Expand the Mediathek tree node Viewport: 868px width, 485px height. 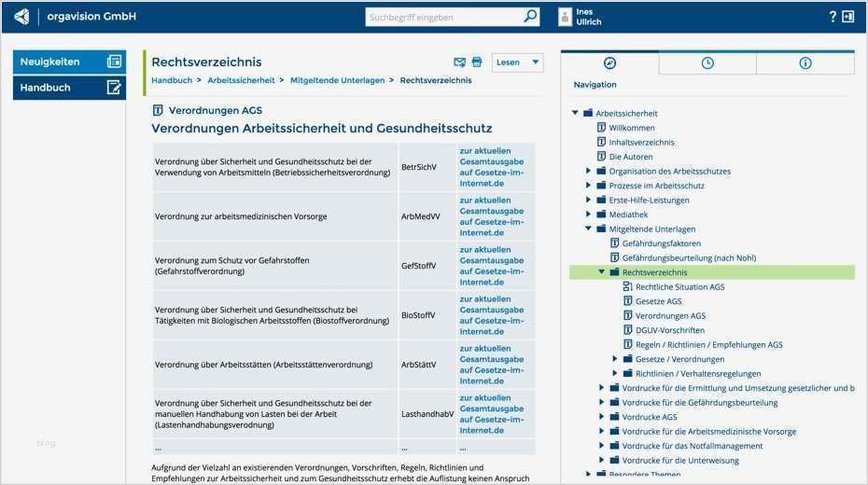588,214
